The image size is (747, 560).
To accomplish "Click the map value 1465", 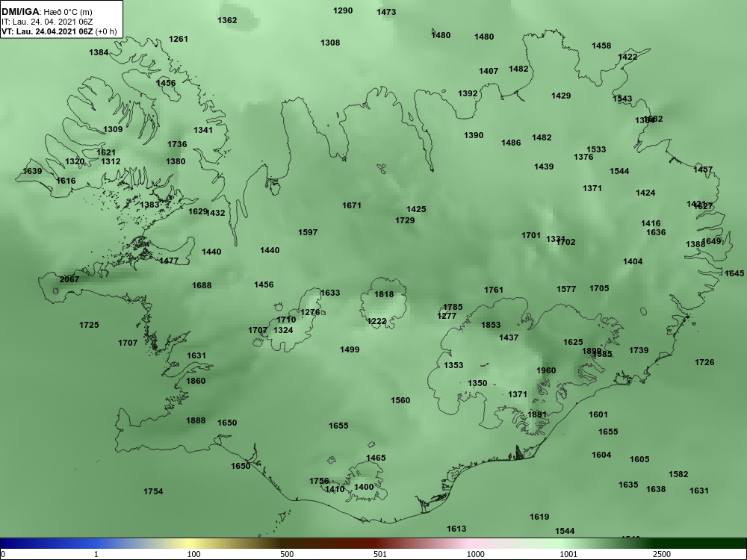I will pos(376,458).
